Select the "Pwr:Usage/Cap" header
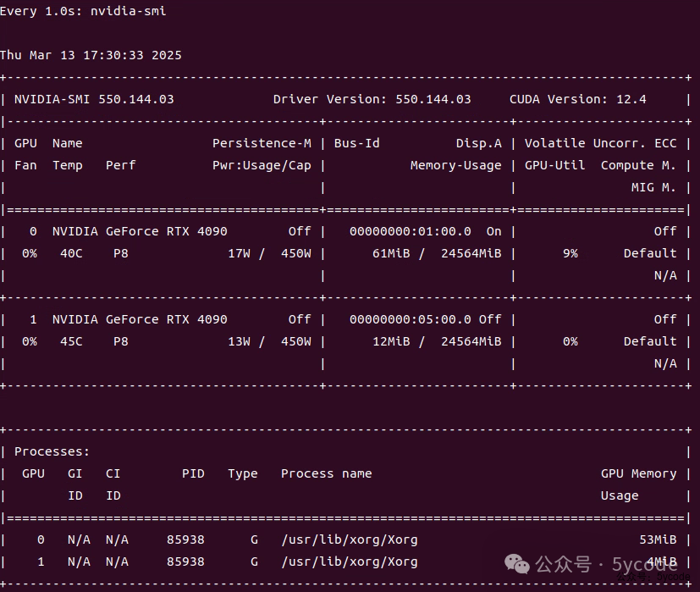Screen dimensions: 700x592 tap(262, 165)
